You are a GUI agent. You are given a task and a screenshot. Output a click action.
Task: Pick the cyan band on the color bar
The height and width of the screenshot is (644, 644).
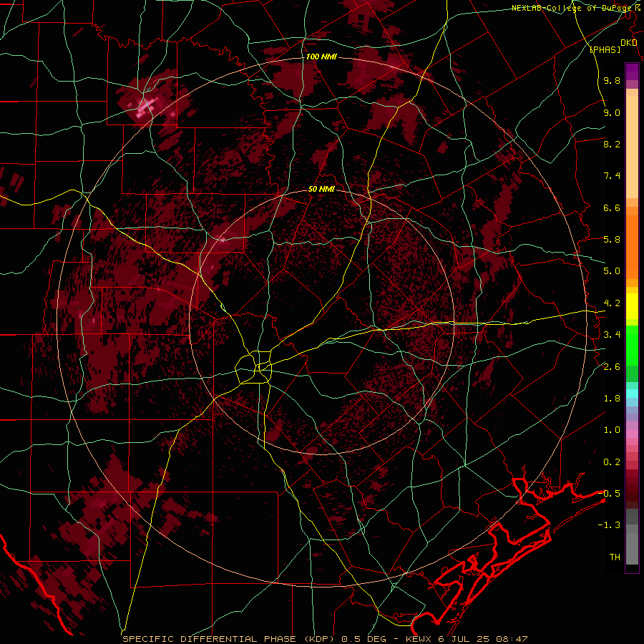click(632, 393)
